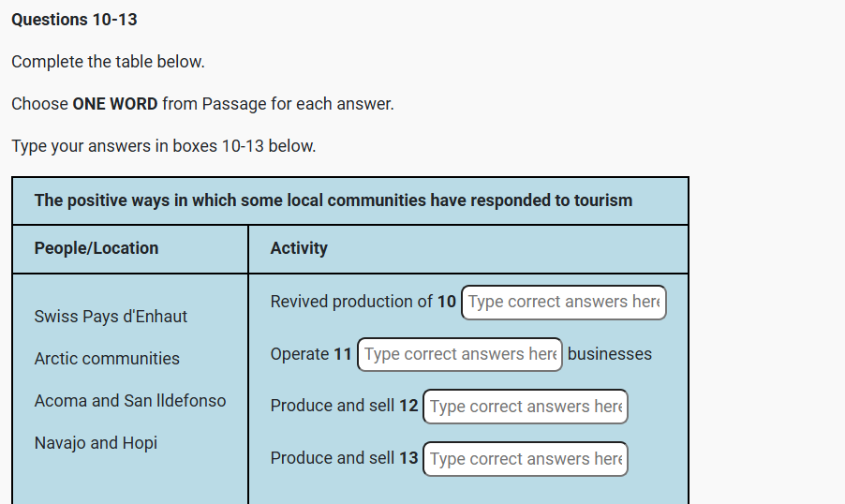845x504 pixels.
Task: Select the "Activity" column header
Action: point(299,248)
